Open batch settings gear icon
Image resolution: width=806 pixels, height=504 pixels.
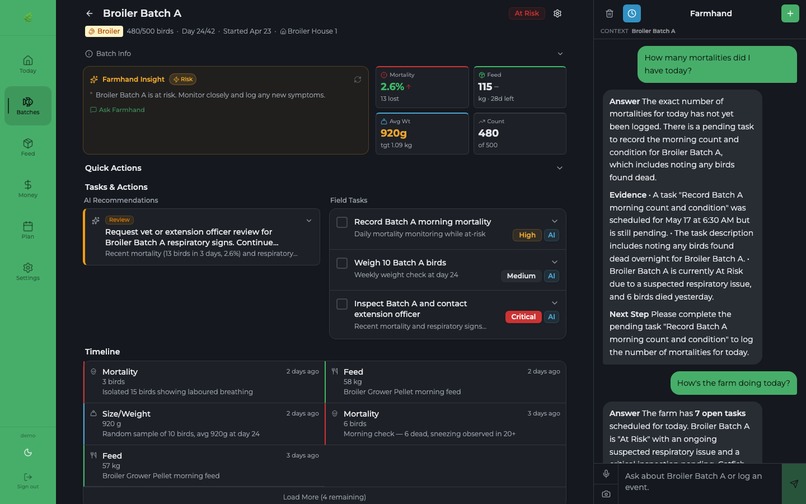point(557,13)
